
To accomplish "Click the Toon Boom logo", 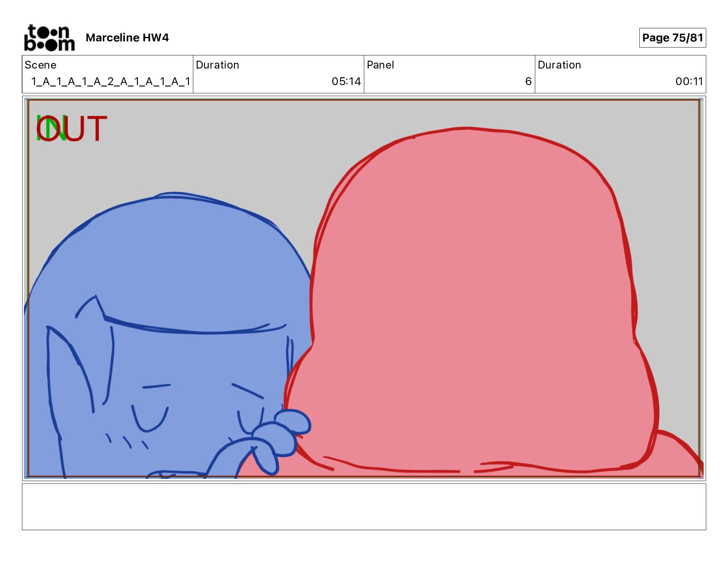I will point(49,38).
